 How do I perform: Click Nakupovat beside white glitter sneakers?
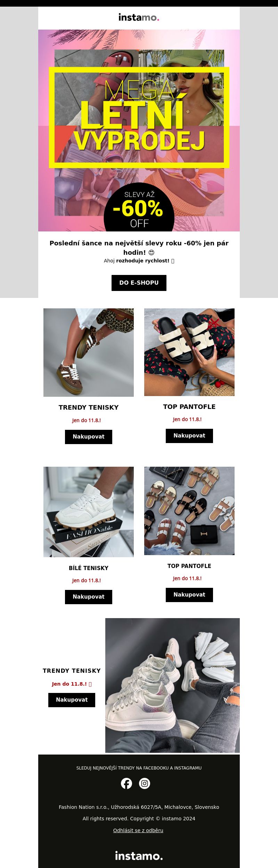(x=72, y=700)
